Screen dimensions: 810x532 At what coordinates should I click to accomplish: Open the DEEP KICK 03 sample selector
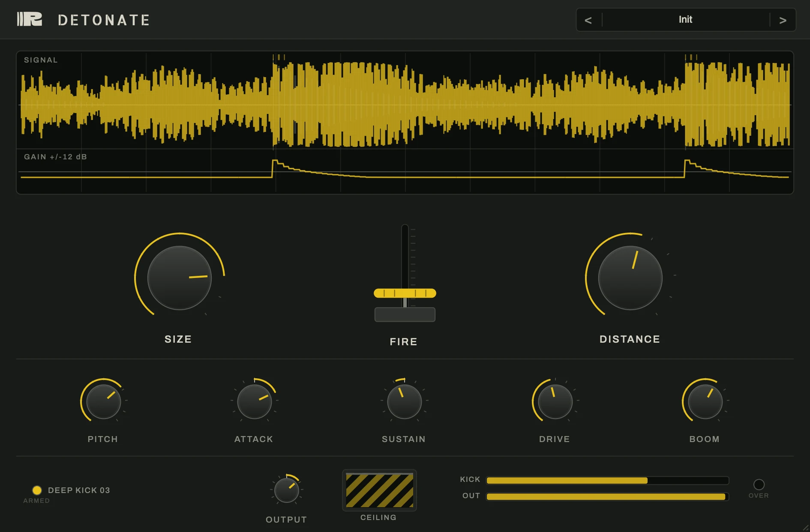click(x=79, y=490)
